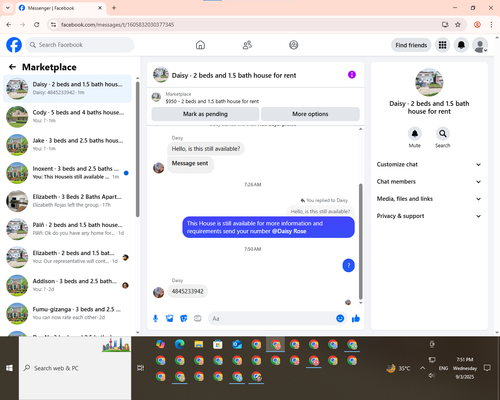Image resolution: width=500 pixels, height=400 pixels.
Task: Open Elizabeth 3 Beds 2 Baths Apartment chat
Action: 67,201
